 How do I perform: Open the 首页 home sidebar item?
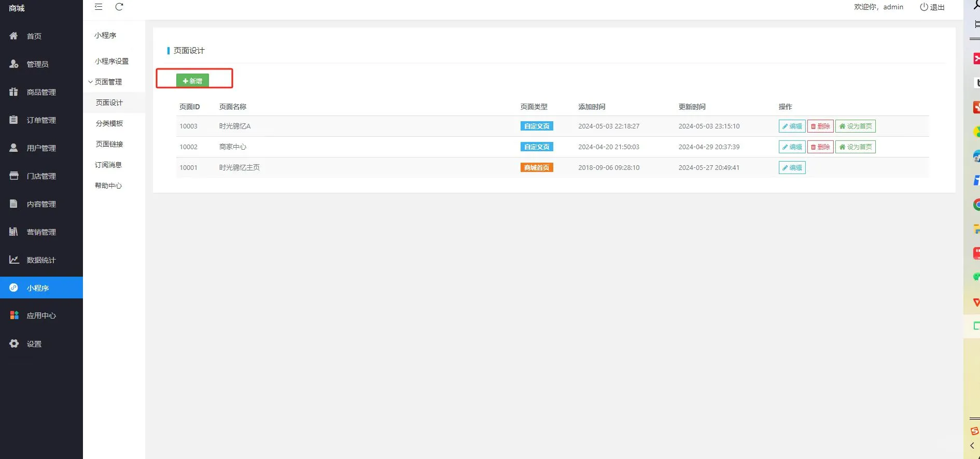tap(41, 36)
